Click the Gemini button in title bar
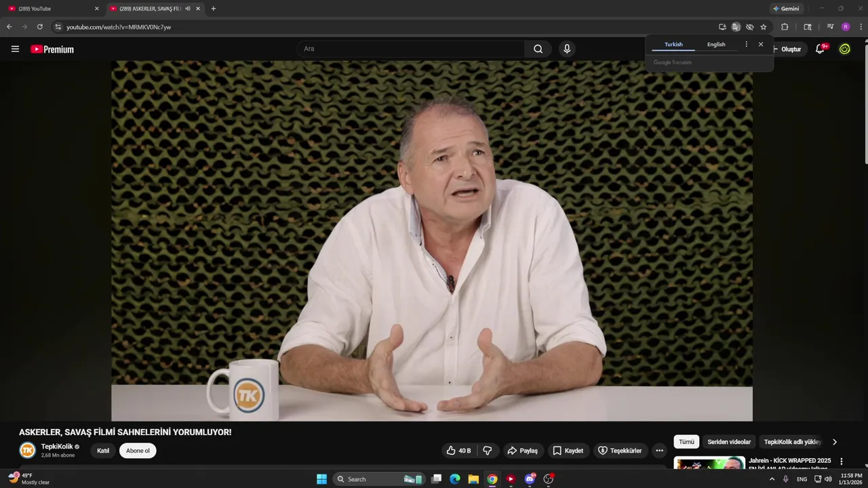Viewport: 868px width, 488px height. coord(786,9)
